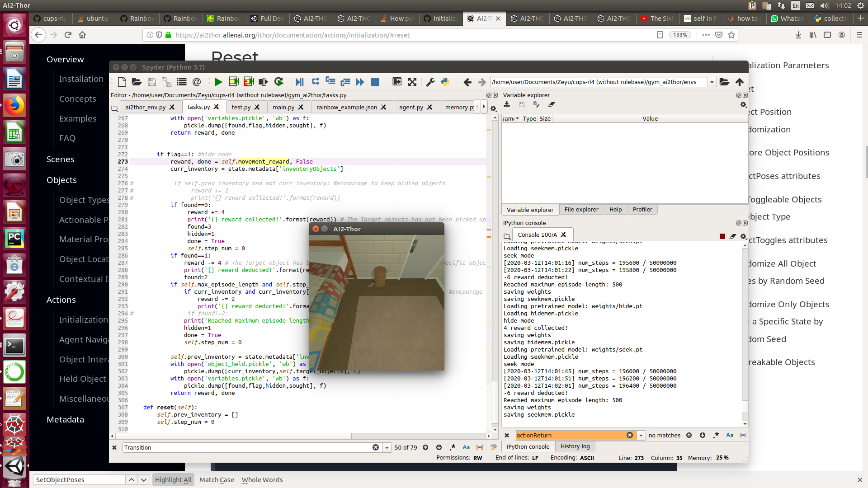The height and width of the screenshot is (488, 868).
Task: Run the file with green play button
Action: pyautogui.click(x=218, y=82)
